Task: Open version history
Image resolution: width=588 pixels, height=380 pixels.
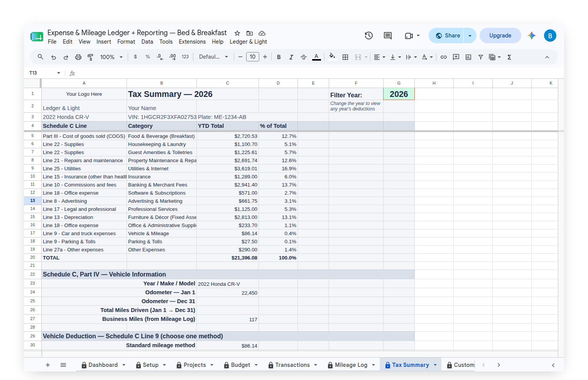Action: click(369, 36)
